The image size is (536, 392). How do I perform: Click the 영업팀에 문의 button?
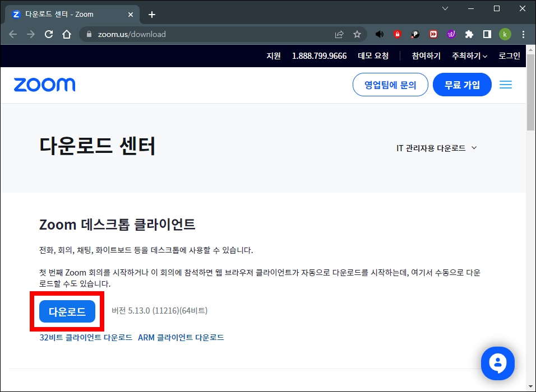click(390, 85)
